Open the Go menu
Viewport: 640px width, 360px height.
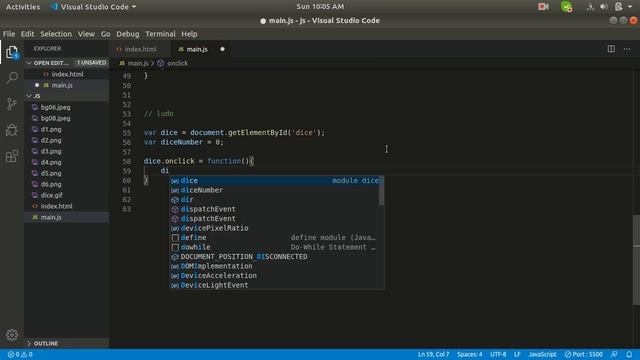(x=105, y=34)
